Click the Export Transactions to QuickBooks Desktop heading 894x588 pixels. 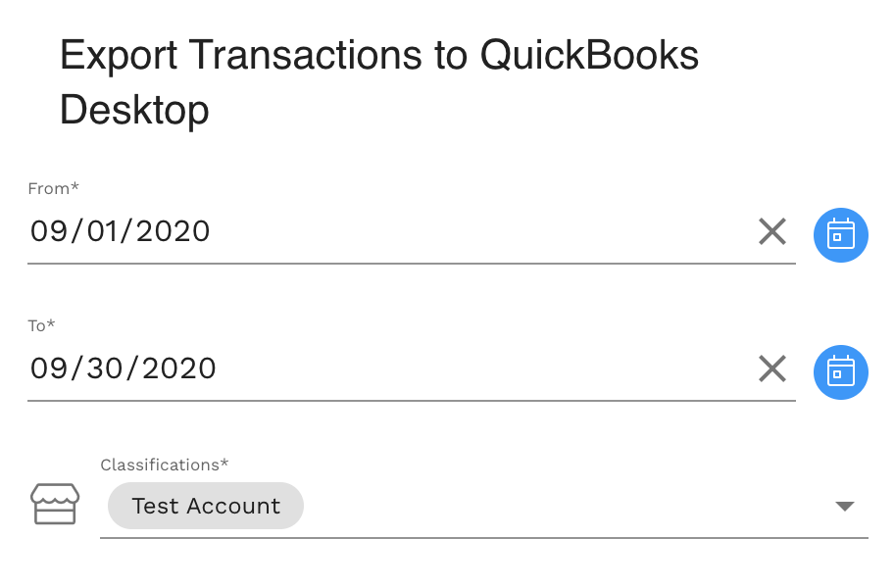[x=379, y=82]
